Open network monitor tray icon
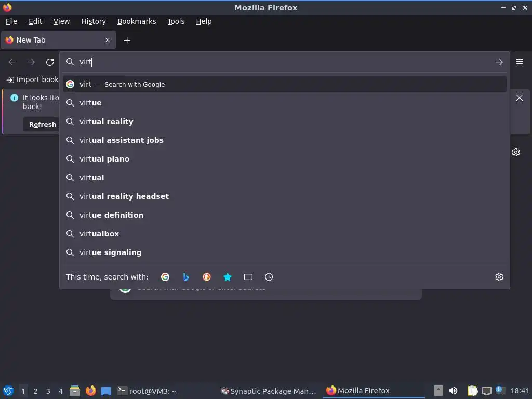Screen dimensions: 532x399 487,391
